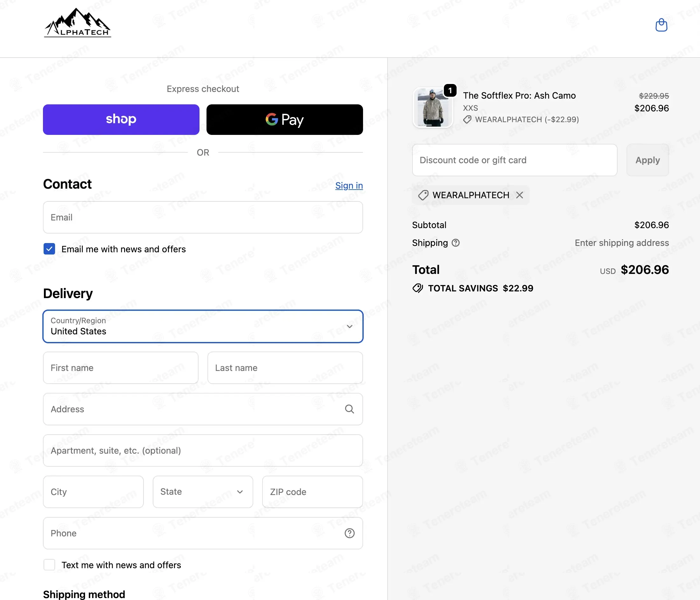Open the Country/Region dropdown

tap(203, 326)
